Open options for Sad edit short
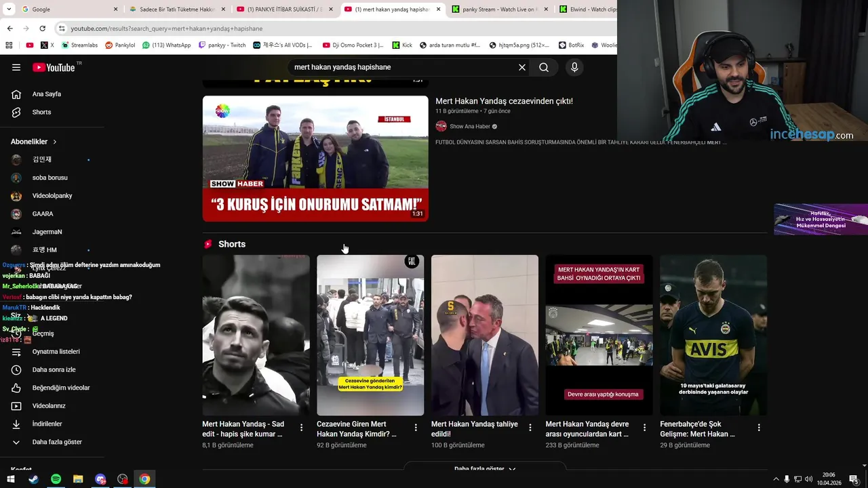Image resolution: width=868 pixels, height=488 pixels. pyautogui.click(x=301, y=428)
